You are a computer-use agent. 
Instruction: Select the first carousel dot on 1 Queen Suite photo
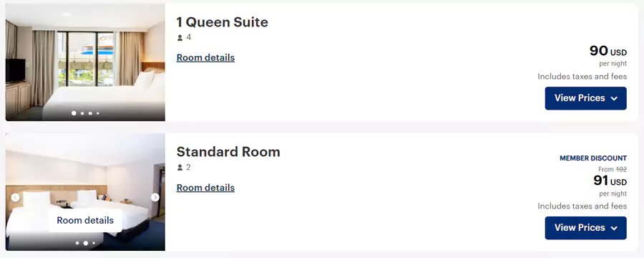[x=74, y=113]
